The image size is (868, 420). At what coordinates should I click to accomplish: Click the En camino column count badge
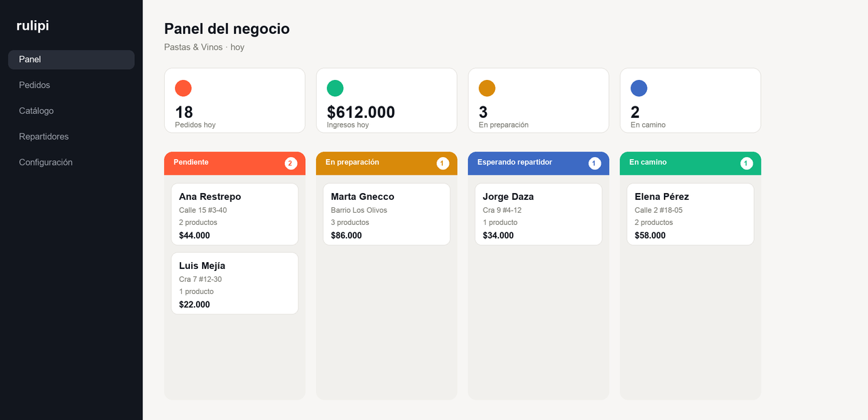click(747, 163)
